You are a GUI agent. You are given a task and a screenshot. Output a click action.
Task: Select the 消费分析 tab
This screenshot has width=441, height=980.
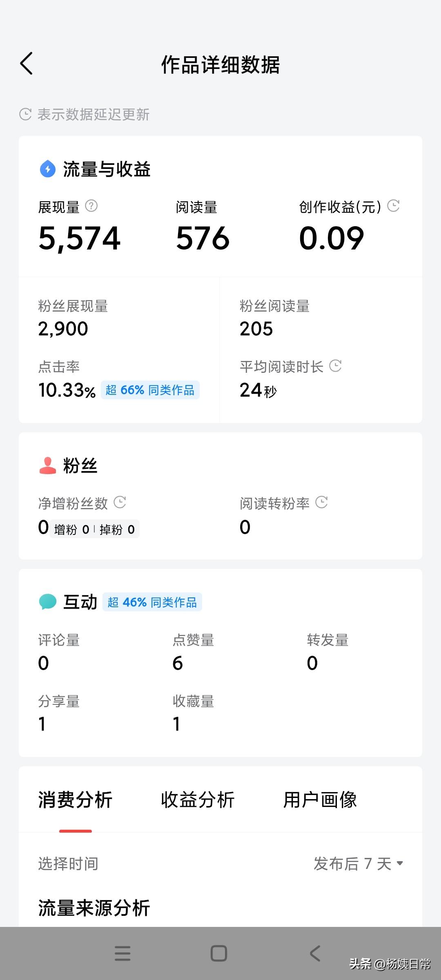pos(75,800)
